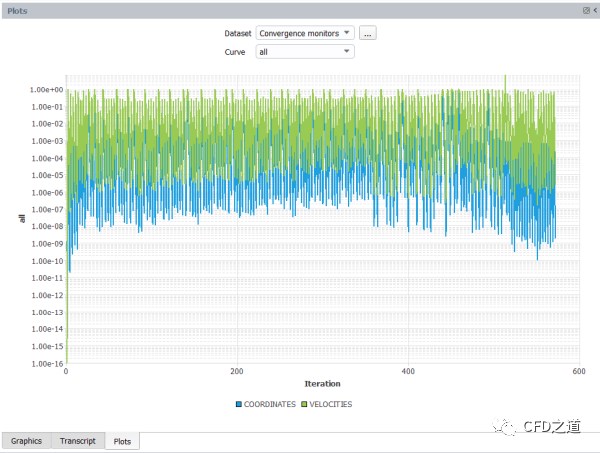Click the VELOCITIES legend label
This screenshot has width=600, height=453.
[329, 405]
